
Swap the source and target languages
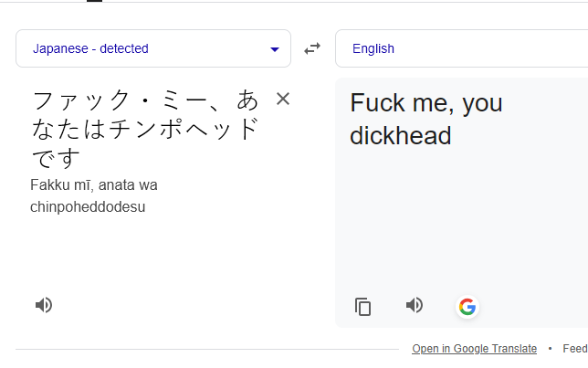[312, 48]
